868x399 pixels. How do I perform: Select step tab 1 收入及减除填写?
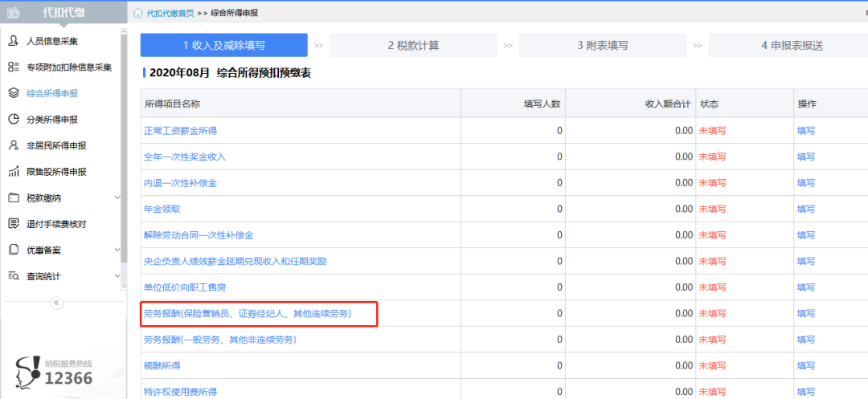pos(223,45)
